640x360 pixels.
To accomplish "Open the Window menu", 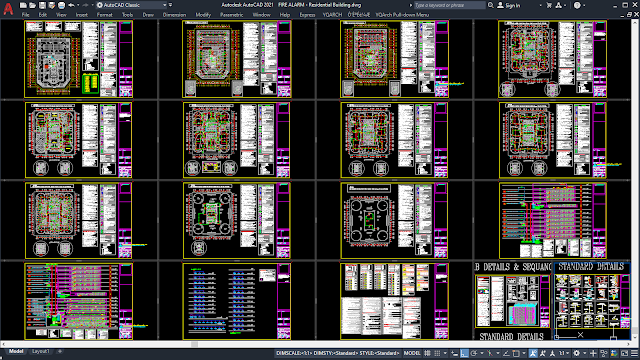I will 261,15.
